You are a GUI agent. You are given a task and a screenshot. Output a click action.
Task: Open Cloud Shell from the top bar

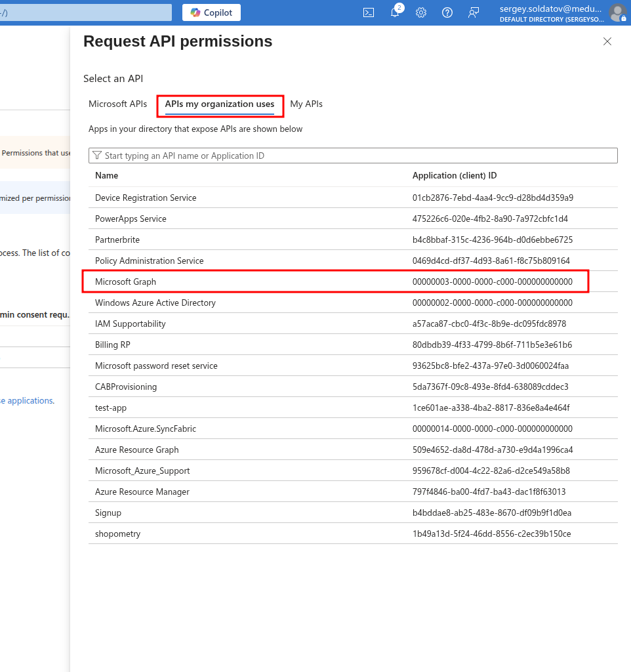click(x=369, y=13)
